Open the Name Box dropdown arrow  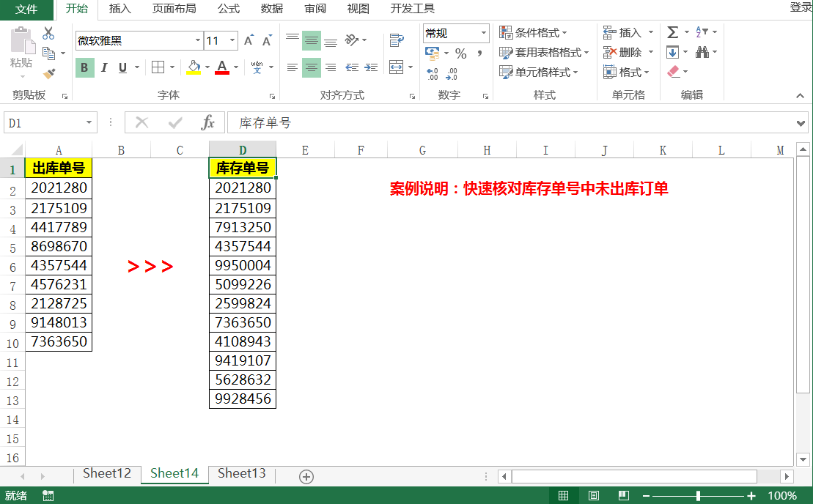[x=89, y=123]
